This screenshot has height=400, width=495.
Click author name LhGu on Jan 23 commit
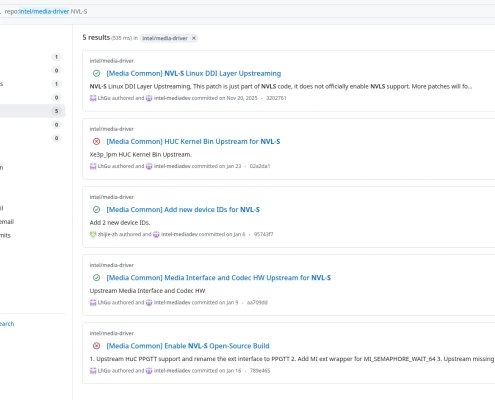coord(104,166)
